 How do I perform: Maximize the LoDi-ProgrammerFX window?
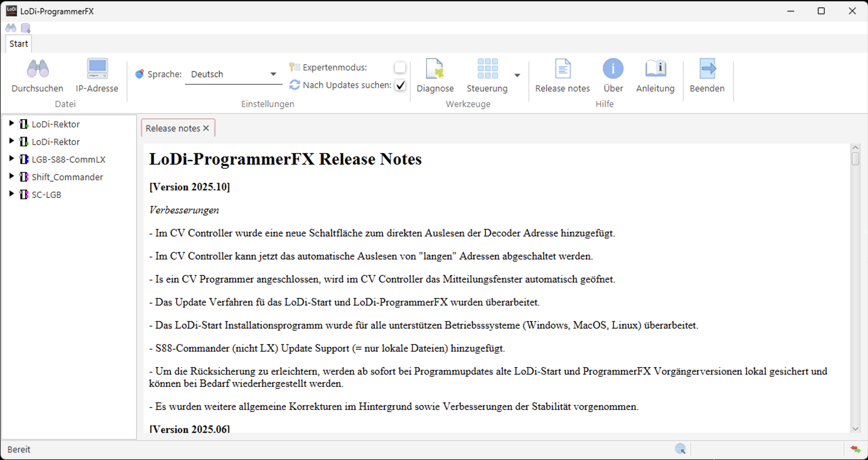[821, 11]
